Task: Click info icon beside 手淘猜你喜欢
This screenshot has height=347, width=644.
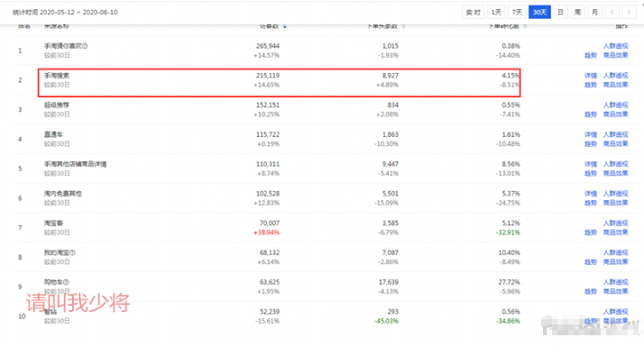Action: (85, 46)
